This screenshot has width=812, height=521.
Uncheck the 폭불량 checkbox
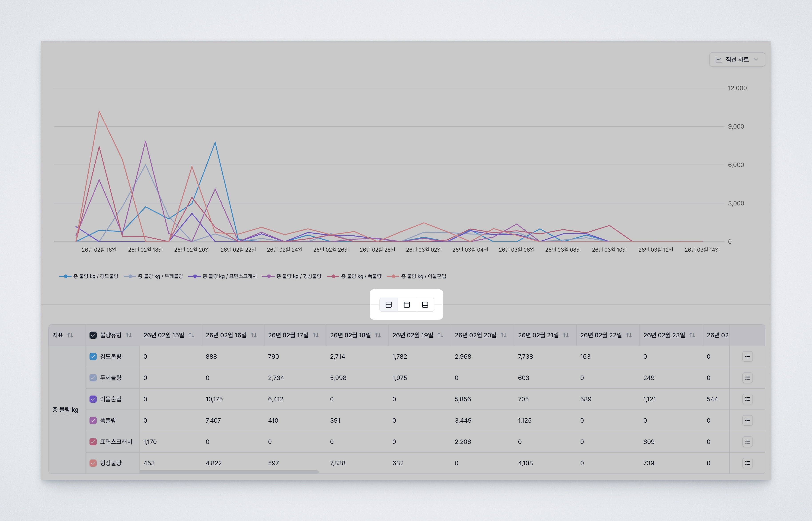93,420
